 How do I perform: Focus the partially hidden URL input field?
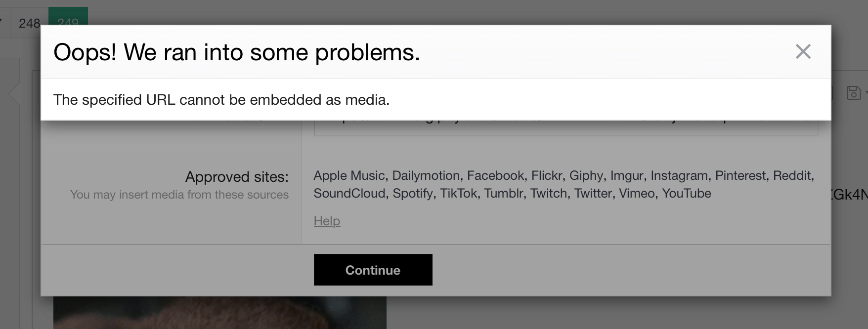pyautogui.click(x=566, y=128)
